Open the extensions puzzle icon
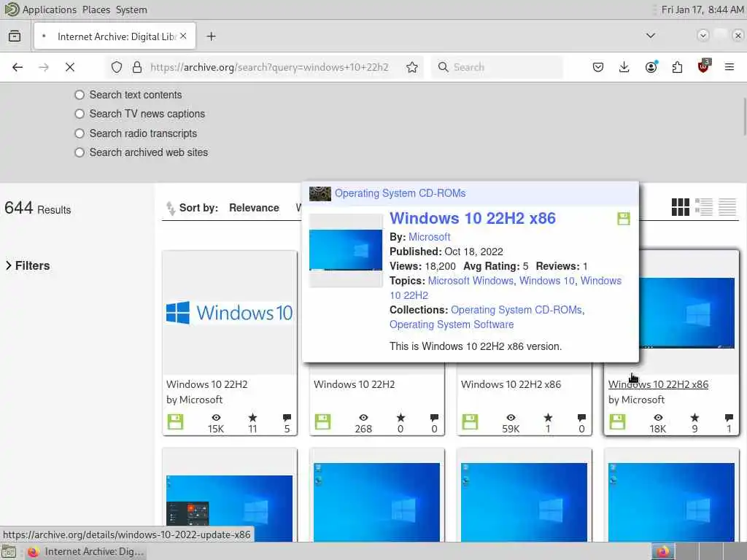The height and width of the screenshot is (560, 747). click(x=677, y=67)
